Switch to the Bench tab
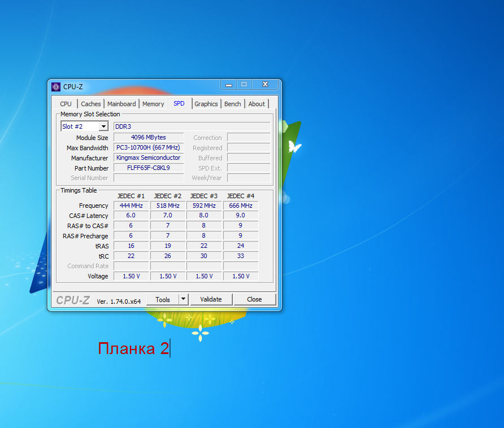Image resolution: width=504 pixels, height=428 pixels. click(232, 104)
